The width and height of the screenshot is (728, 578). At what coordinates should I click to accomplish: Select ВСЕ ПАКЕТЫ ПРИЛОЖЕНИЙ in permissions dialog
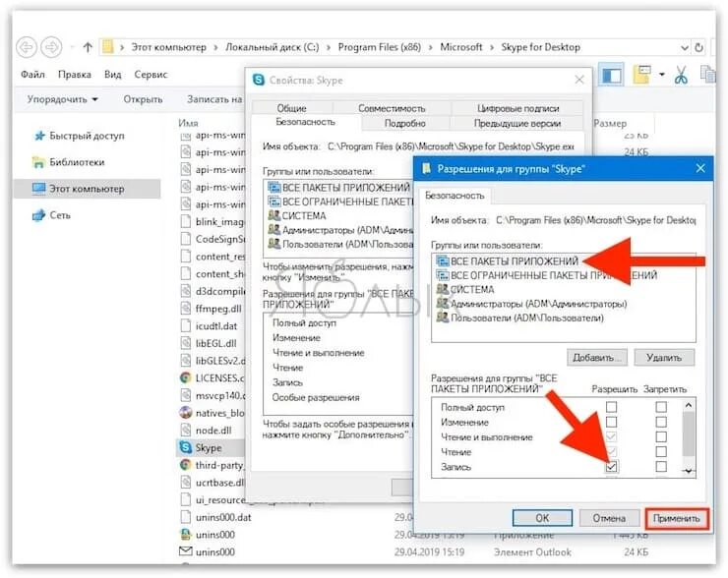coord(507,261)
